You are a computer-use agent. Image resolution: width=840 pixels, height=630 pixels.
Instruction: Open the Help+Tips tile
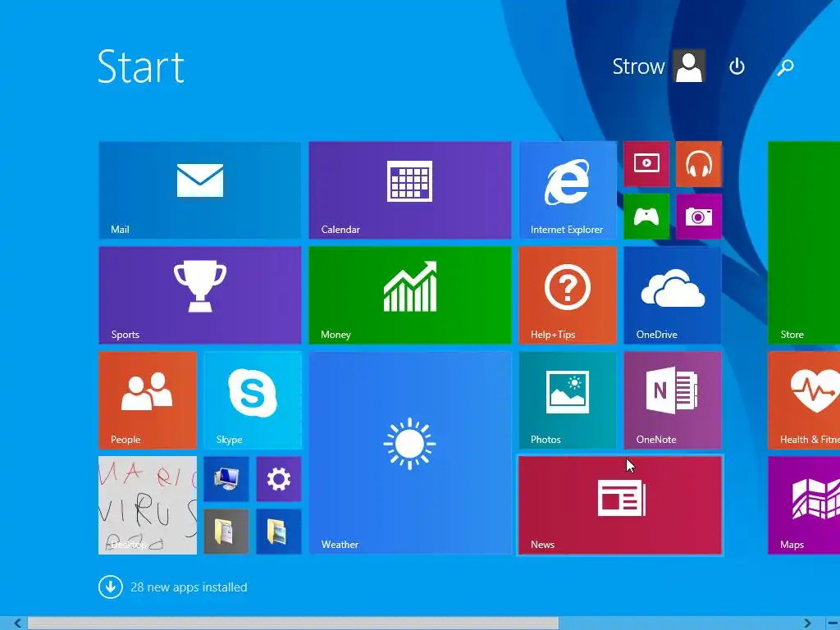568,295
